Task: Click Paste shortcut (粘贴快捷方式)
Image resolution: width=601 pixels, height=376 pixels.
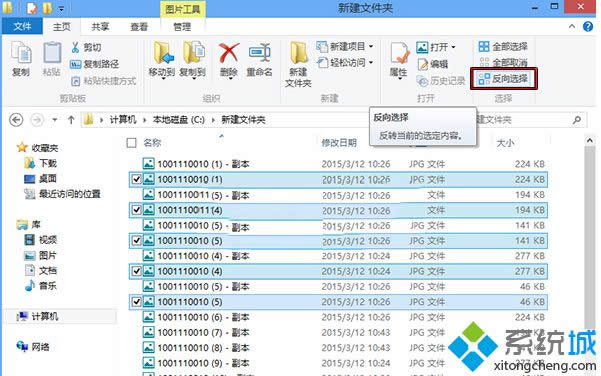Action: point(104,81)
